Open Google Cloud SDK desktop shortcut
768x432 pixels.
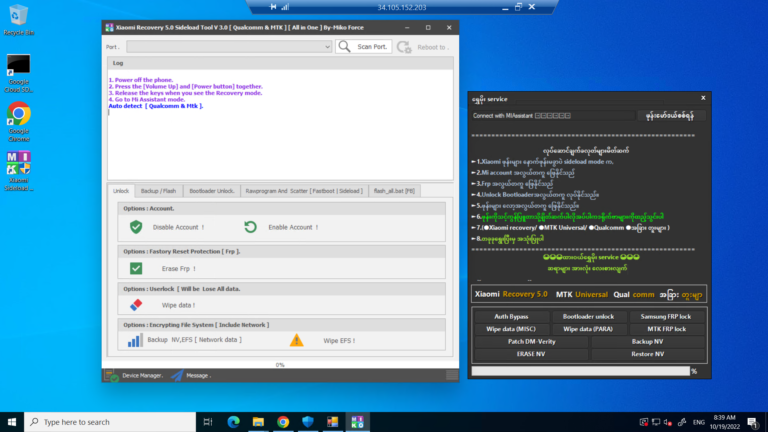click(x=19, y=73)
